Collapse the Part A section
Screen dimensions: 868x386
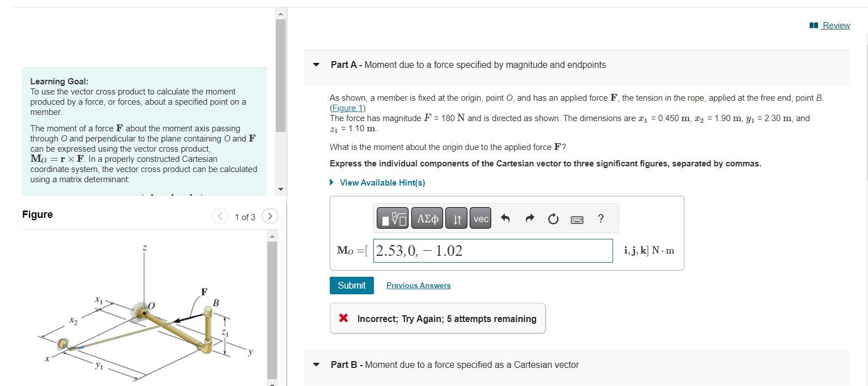pyautogui.click(x=316, y=65)
